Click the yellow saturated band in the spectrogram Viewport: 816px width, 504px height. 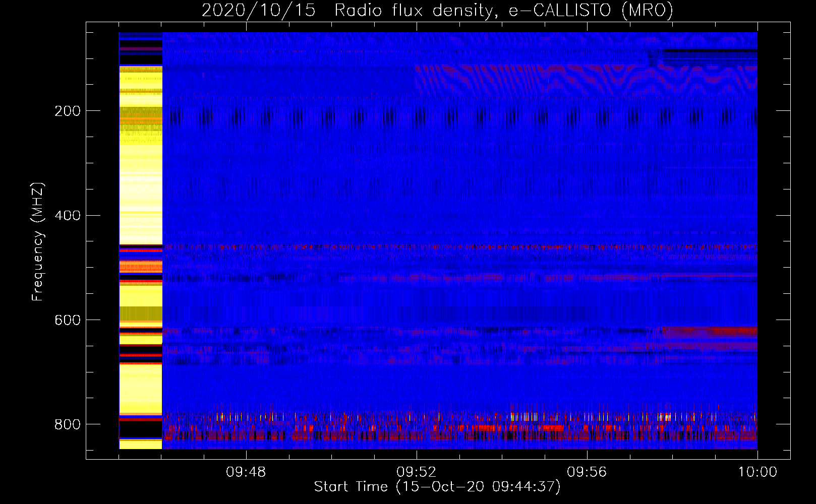coord(141,241)
